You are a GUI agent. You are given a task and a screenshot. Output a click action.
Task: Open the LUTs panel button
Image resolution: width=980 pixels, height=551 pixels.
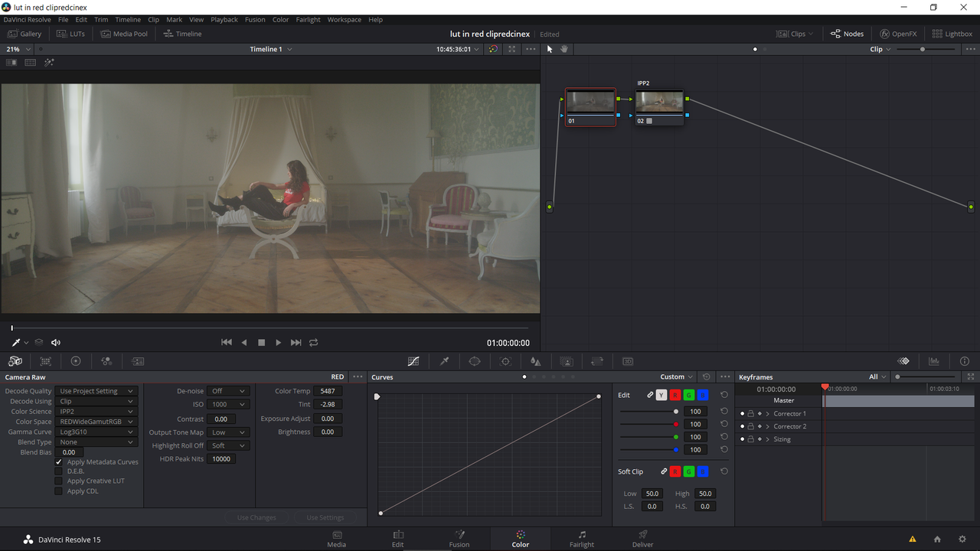pos(70,34)
